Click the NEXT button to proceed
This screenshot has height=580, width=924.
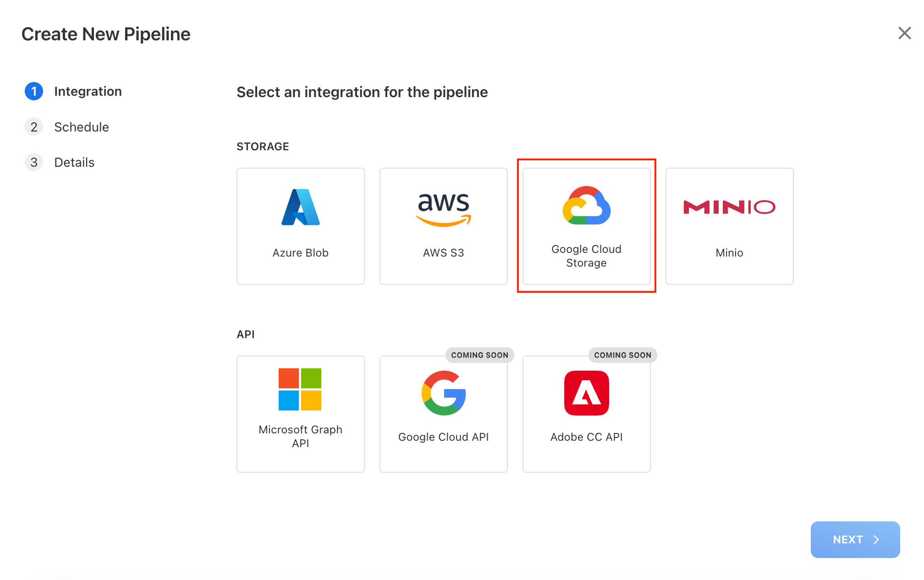pos(855,539)
